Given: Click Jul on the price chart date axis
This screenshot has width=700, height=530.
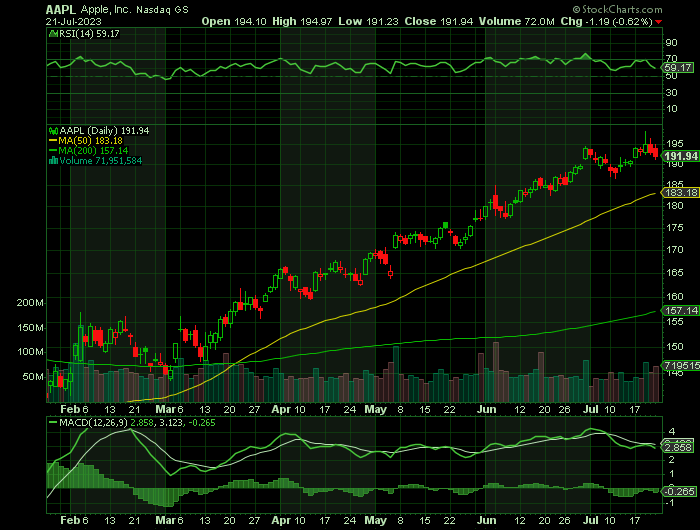Looking at the screenshot, I should click(591, 409).
